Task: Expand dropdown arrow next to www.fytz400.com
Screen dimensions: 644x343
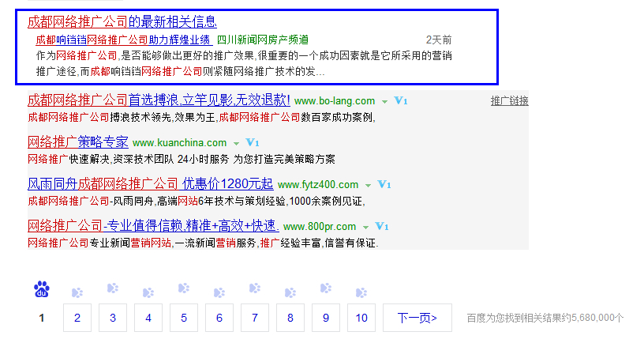Action: 368,186
